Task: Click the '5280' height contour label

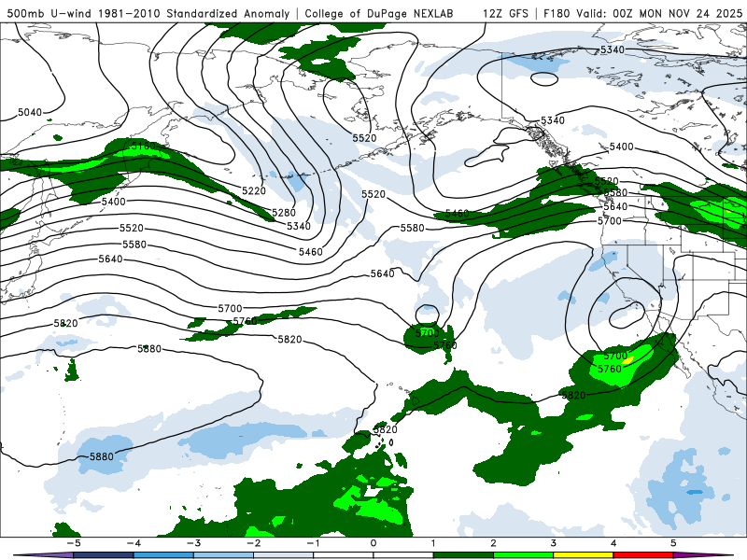Action: (x=284, y=213)
